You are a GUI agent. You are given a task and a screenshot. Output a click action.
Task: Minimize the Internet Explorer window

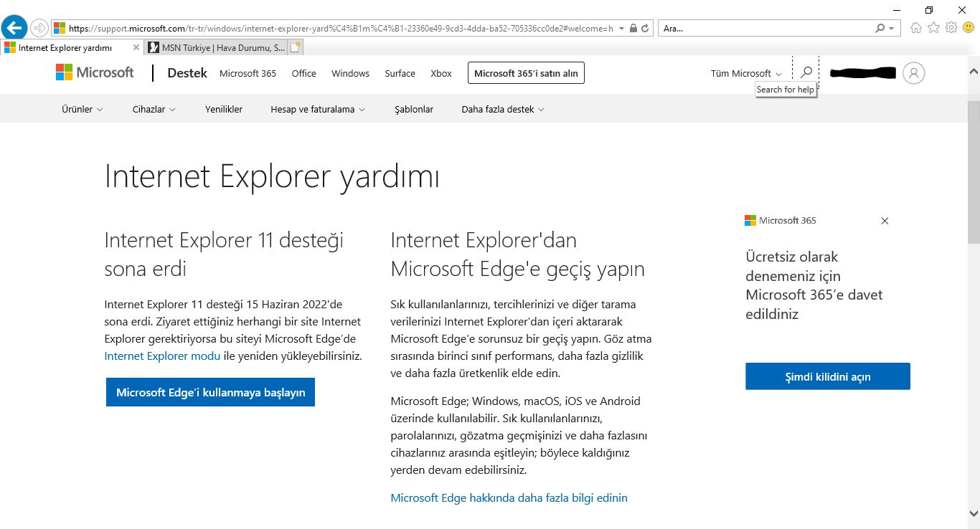[x=896, y=9]
